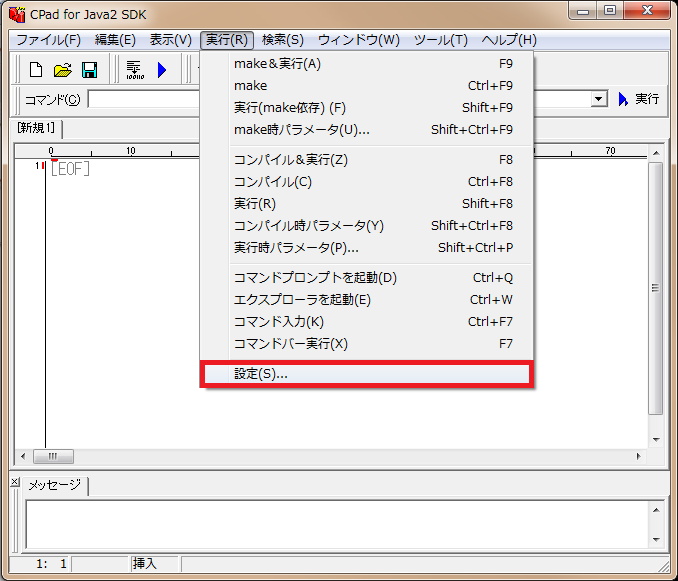
Task: Open the ファイル(F) menu
Action: (x=48, y=40)
